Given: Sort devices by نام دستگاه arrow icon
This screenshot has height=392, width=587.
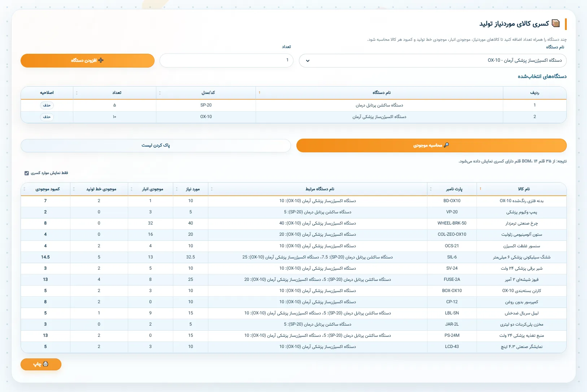Looking at the screenshot, I should 260,93.
